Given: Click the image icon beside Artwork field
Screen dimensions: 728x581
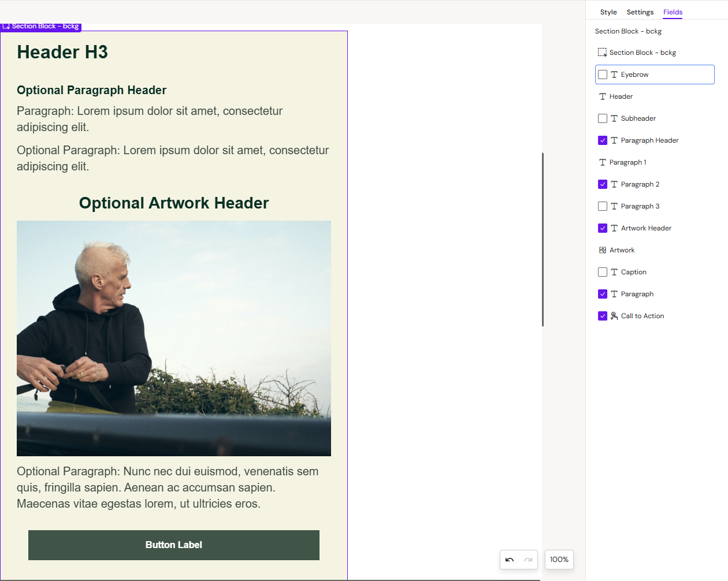Looking at the screenshot, I should coord(603,250).
